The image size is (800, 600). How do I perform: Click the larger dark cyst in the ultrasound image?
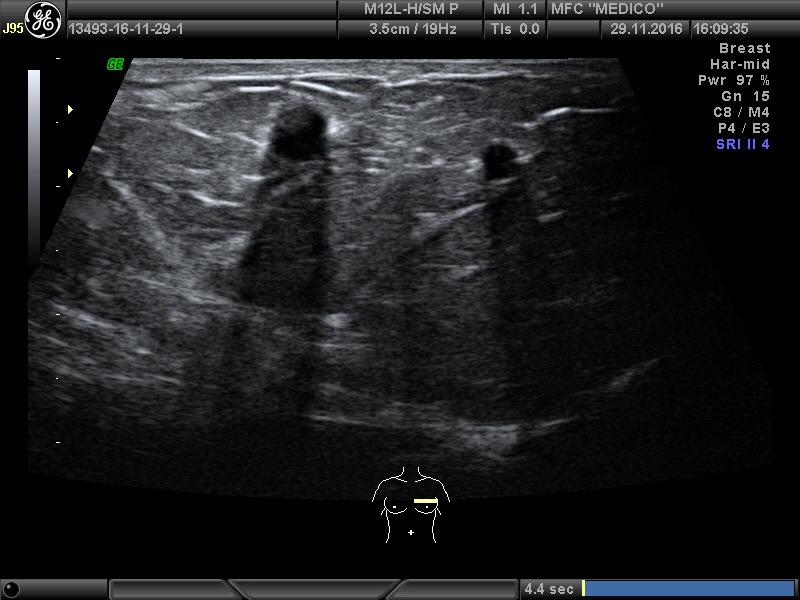tap(298, 133)
